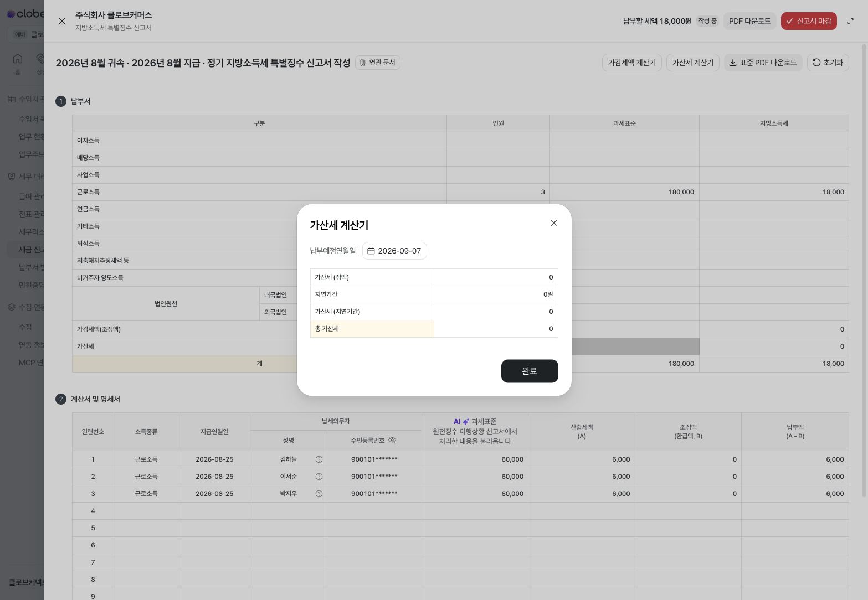The width and height of the screenshot is (868, 600).
Task: Open the 가감세액 계산기
Action: (x=631, y=63)
